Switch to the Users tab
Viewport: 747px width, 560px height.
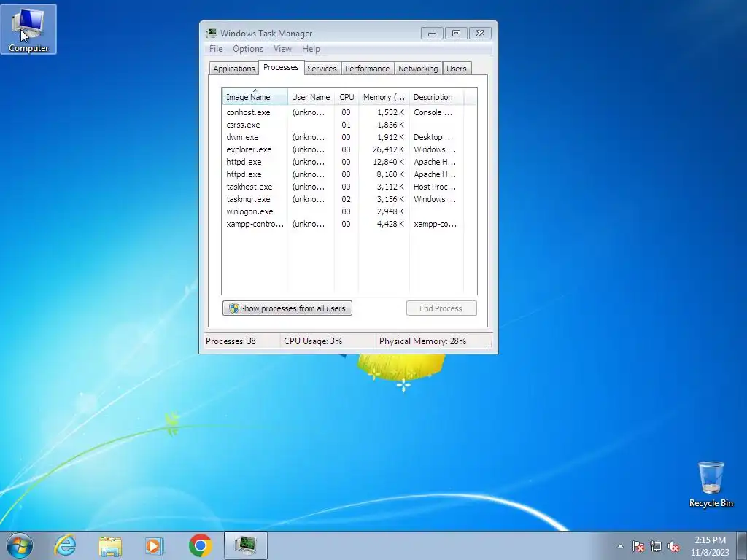click(457, 69)
